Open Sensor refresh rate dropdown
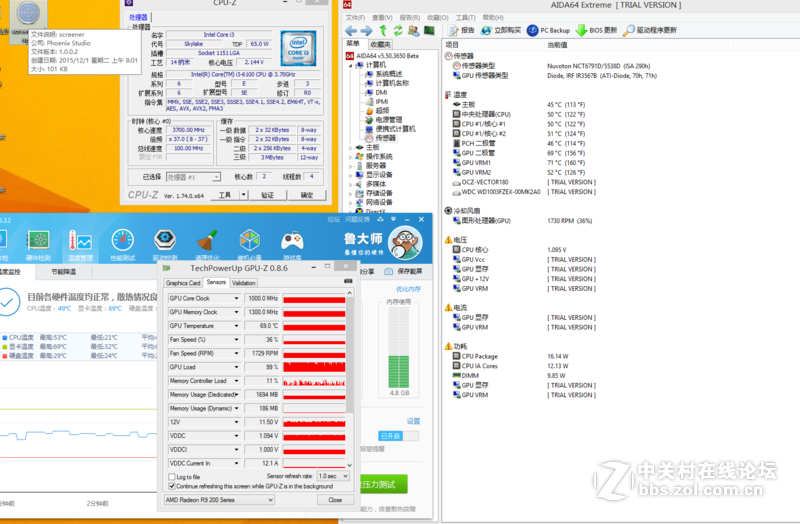 pyautogui.click(x=333, y=476)
